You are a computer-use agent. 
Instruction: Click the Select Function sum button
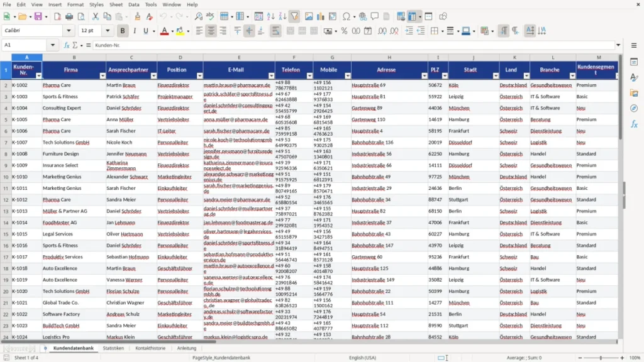75,45
